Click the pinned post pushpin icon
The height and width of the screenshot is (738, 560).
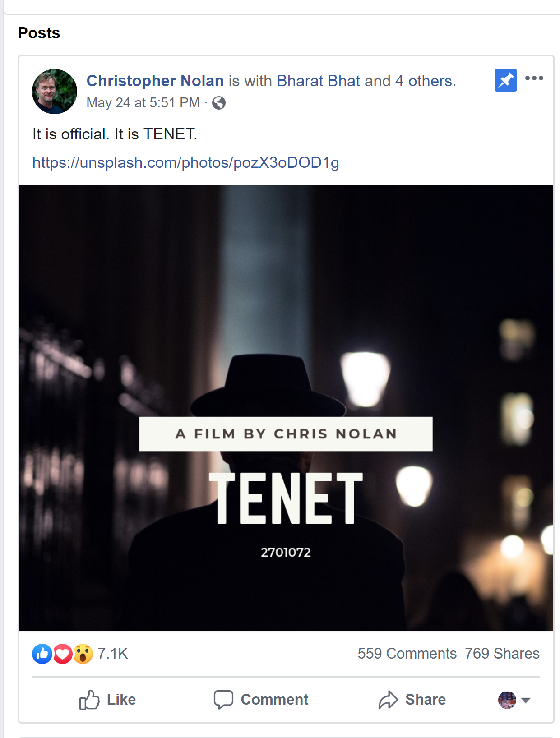(x=505, y=80)
